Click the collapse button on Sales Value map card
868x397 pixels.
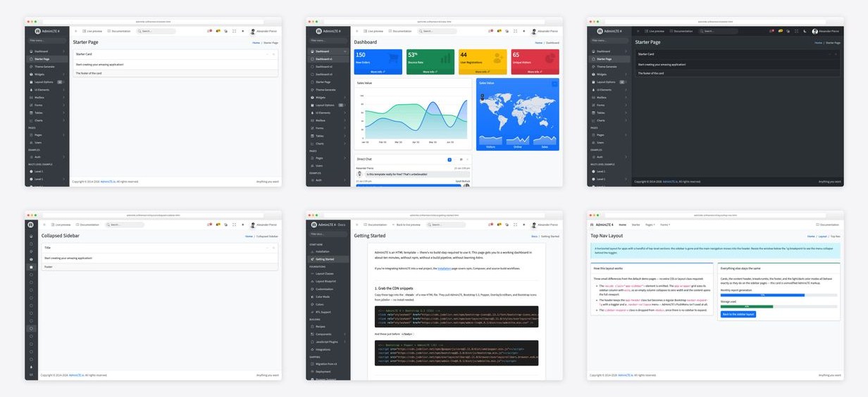coord(554,84)
